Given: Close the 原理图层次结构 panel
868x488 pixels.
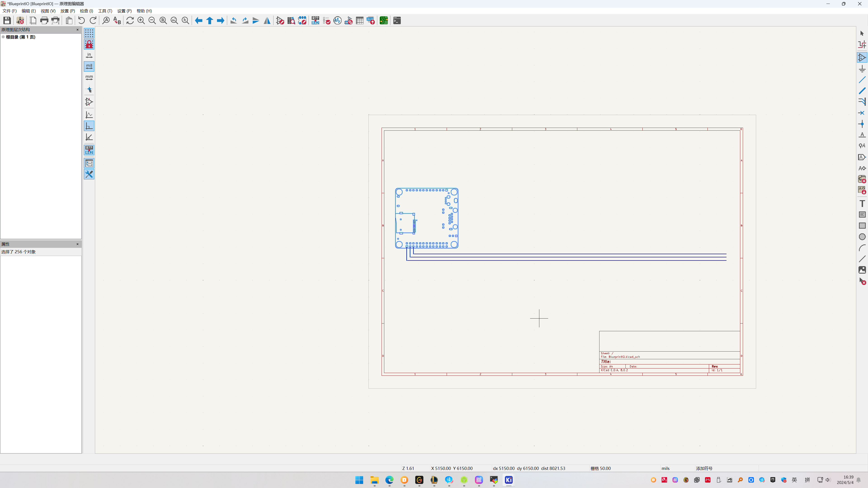Looking at the screenshot, I should point(78,30).
